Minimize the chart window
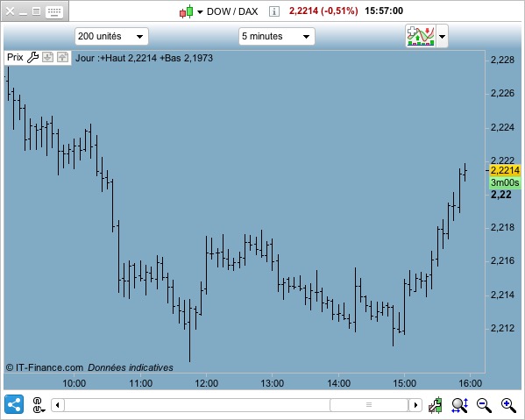Image resolution: width=525 pixels, height=420 pixels. (x=23, y=13)
